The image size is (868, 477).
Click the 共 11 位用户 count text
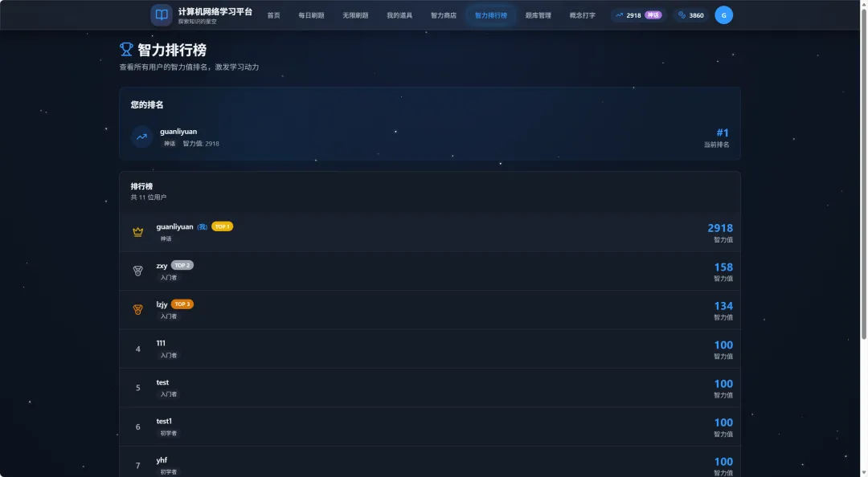[x=149, y=198]
